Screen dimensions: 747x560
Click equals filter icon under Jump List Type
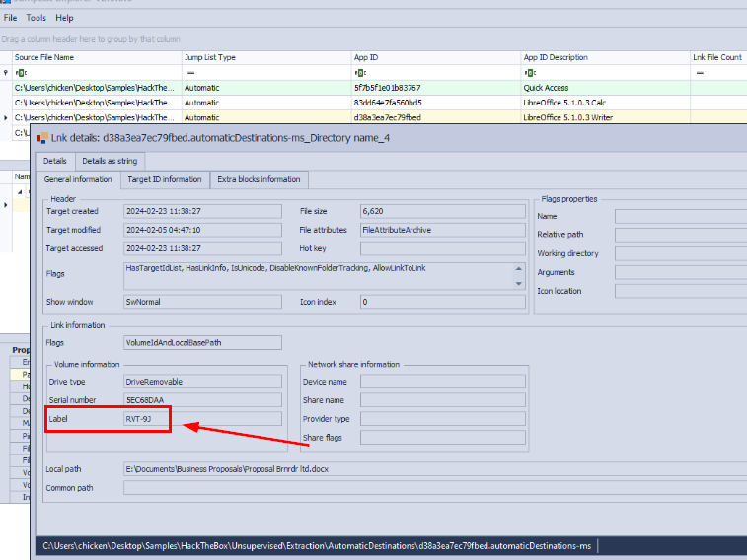point(190,73)
